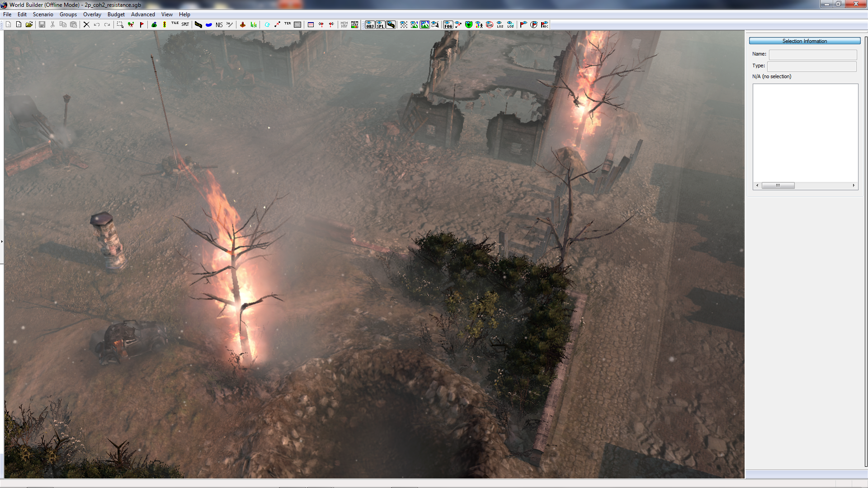868x488 pixels.
Task: Open the Advanced menu
Action: (143, 14)
